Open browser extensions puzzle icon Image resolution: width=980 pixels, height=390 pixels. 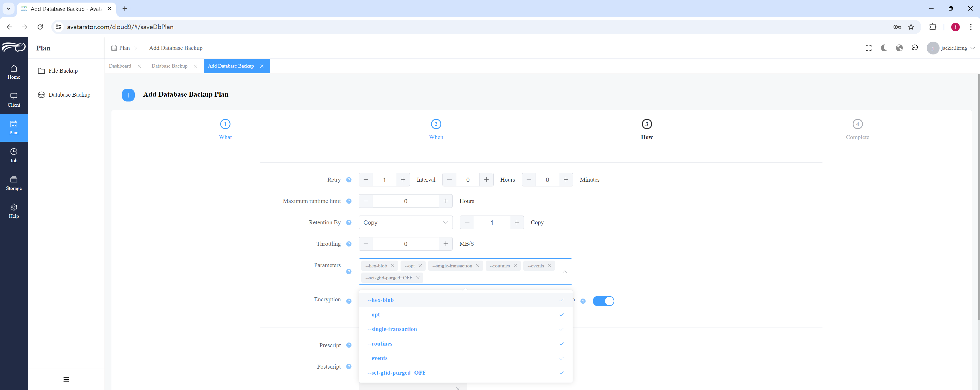pyautogui.click(x=932, y=27)
